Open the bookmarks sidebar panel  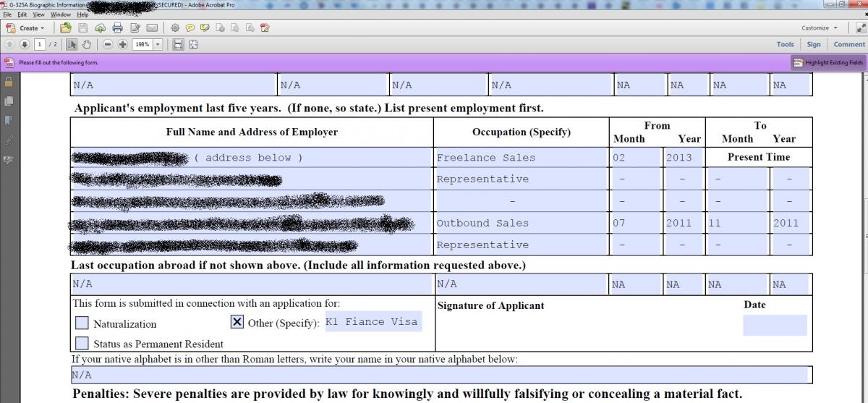click(x=9, y=120)
